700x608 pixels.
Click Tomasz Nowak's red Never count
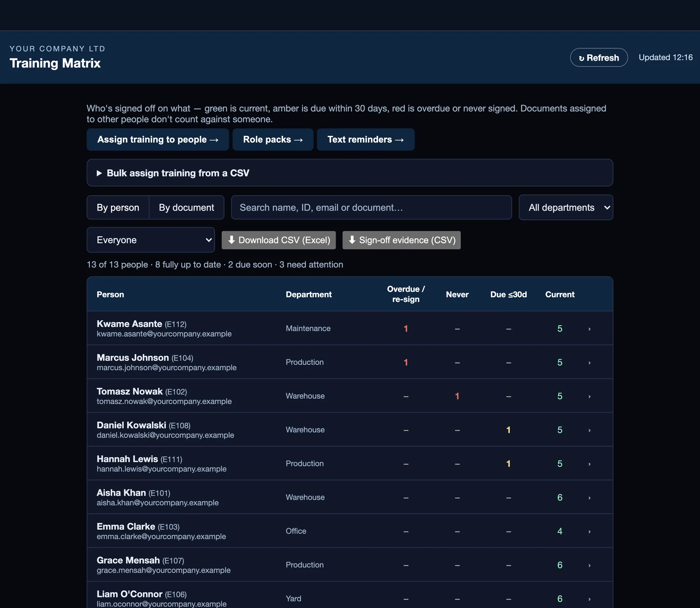(x=457, y=396)
